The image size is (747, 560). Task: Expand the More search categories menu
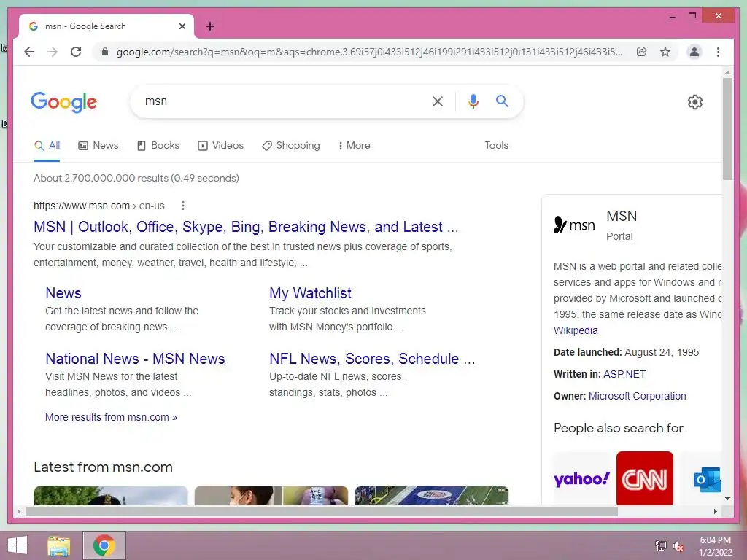[354, 145]
